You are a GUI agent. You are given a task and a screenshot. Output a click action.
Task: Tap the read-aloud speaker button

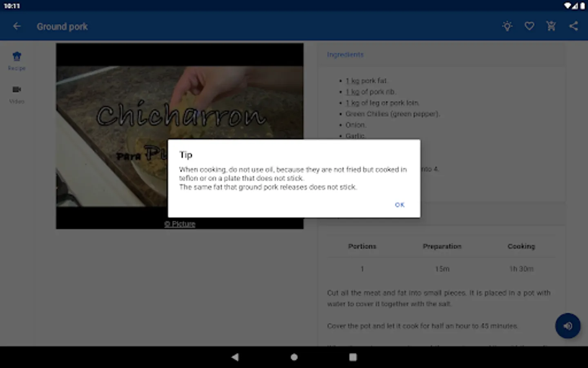coord(568,326)
